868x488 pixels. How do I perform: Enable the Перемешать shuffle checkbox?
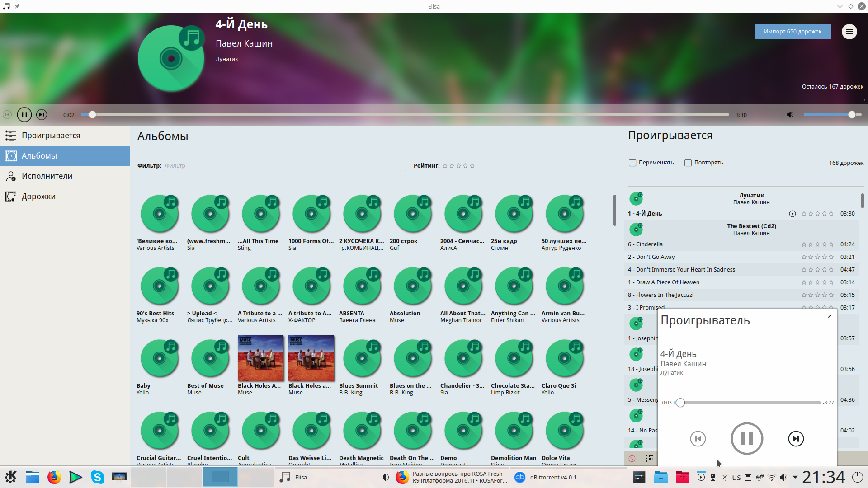(x=632, y=163)
